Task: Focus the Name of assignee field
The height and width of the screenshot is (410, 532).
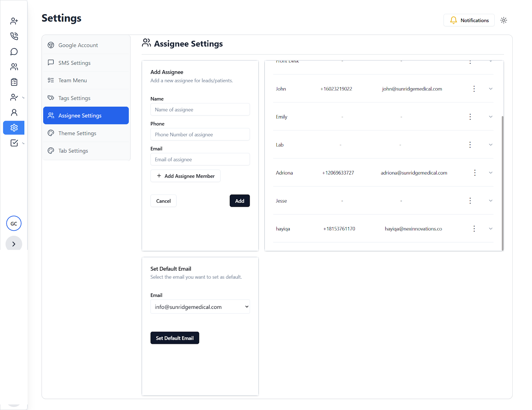Action: click(200, 109)
